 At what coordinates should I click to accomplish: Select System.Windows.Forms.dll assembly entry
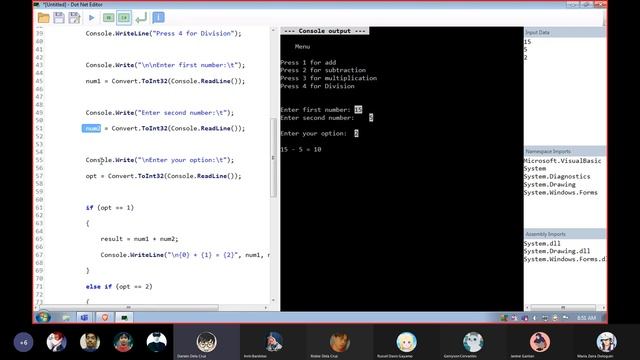[x=565, y=259]
